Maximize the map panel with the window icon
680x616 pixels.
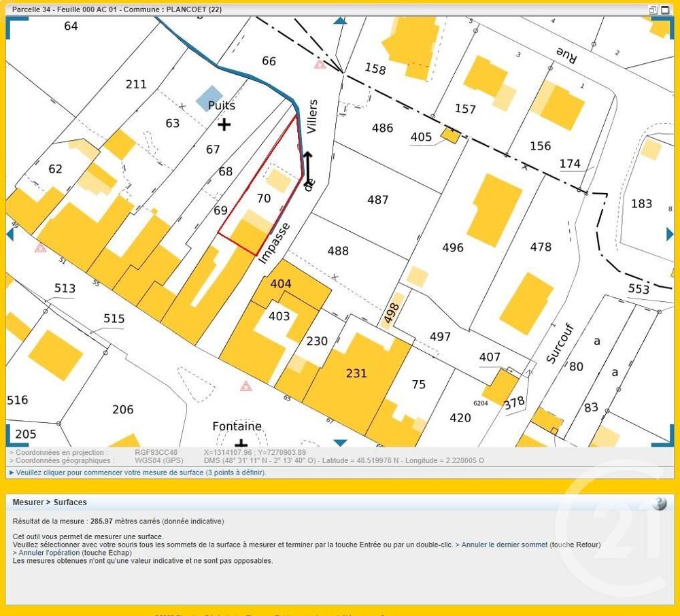click(x=665, y=10)
